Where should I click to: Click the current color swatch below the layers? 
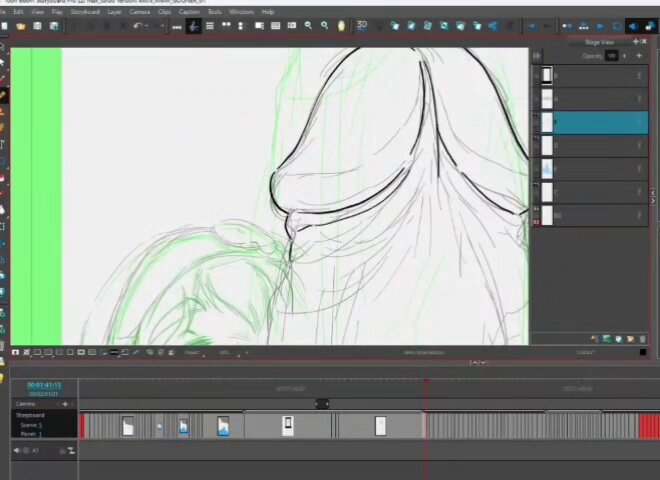click(x=643, y=352)
